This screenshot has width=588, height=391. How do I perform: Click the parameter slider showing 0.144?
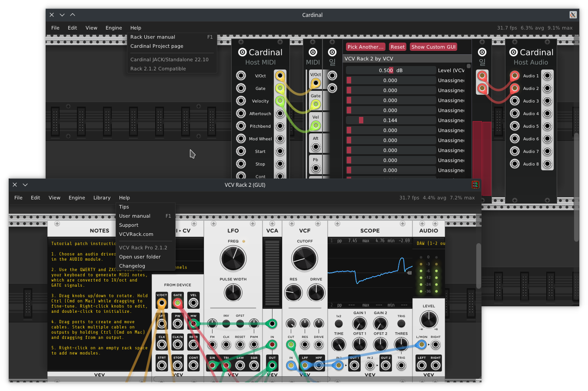pos(391,120)
